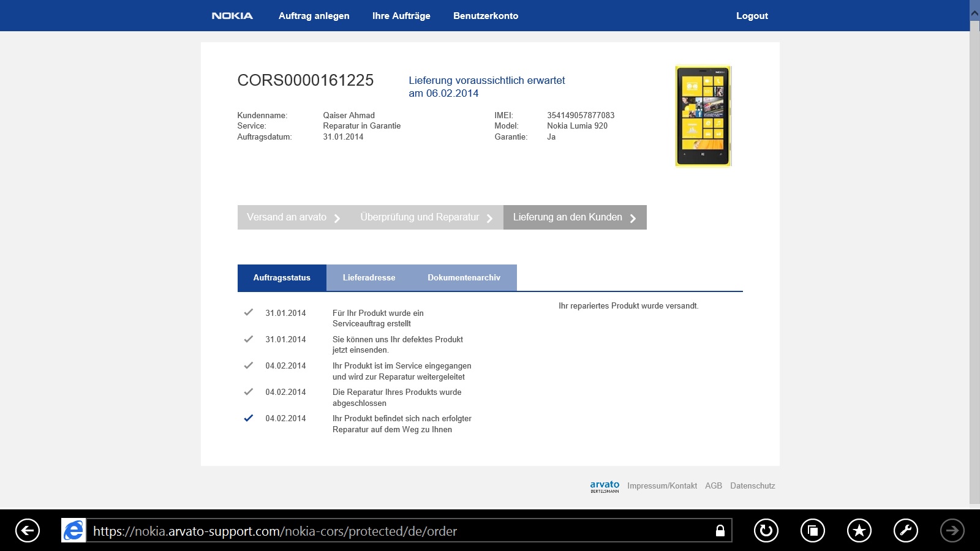Click the Reparatur in Garantie service value
This screenshot has width=980, height=551.
pyautogui.click(x=361, y=126)
